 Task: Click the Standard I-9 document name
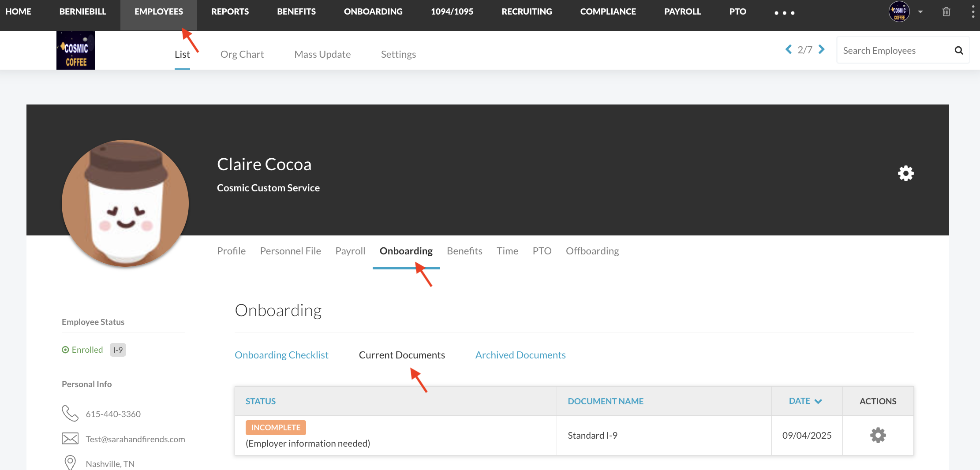coord(592,435)
